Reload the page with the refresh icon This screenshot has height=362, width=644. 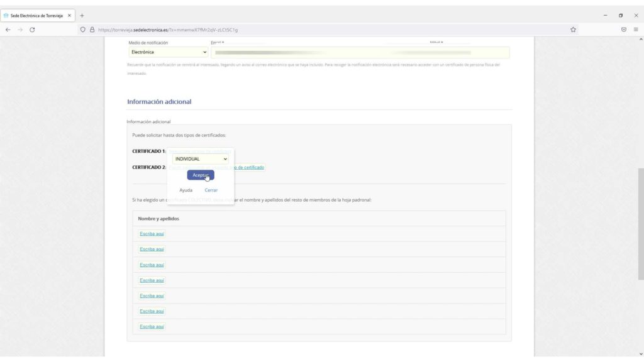pos(32,30)
